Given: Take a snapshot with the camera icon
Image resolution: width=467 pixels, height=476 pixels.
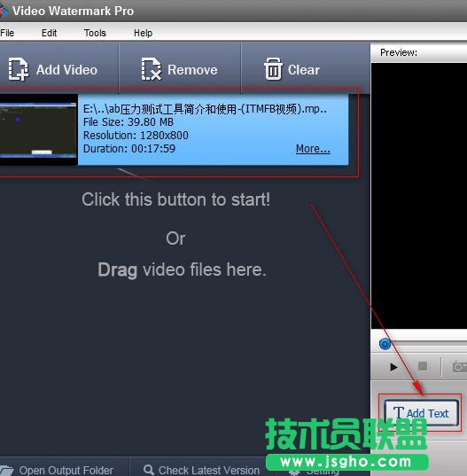Looking at the screenshot, I should coord(459,367).
